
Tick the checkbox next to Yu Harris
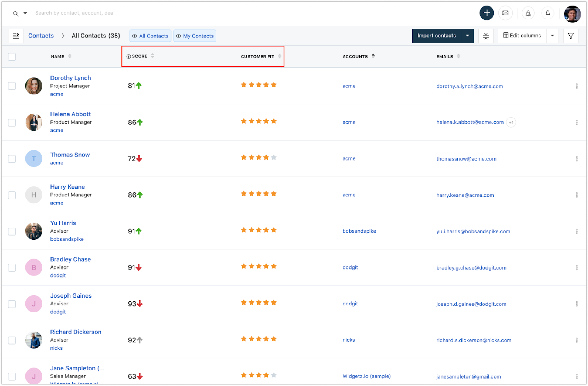pyautogui.click(x=12, y=231)
